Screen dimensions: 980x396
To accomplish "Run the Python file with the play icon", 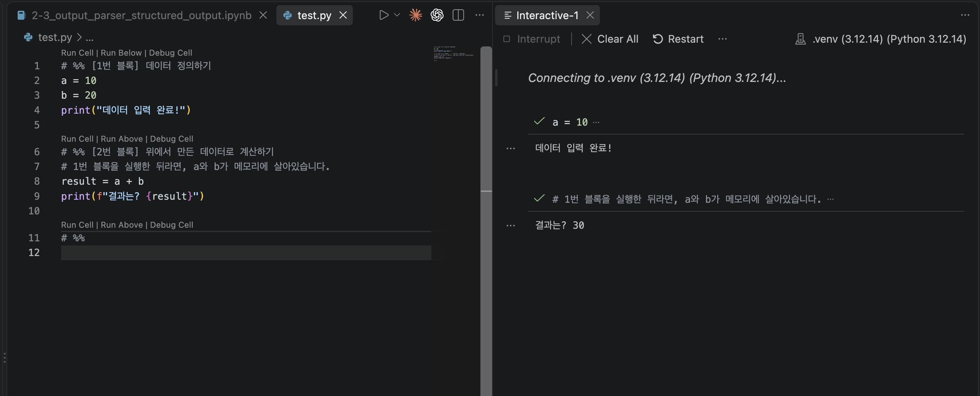I will click(x=384, y=15).
